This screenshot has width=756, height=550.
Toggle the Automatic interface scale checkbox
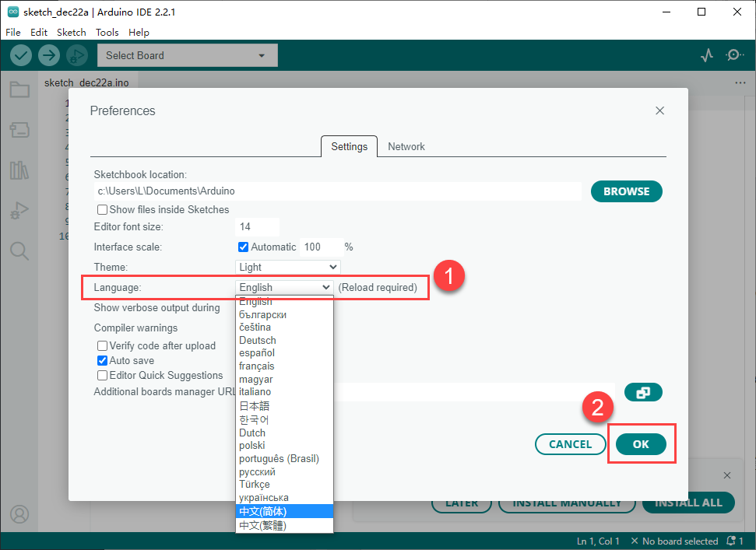pos(243,247)
